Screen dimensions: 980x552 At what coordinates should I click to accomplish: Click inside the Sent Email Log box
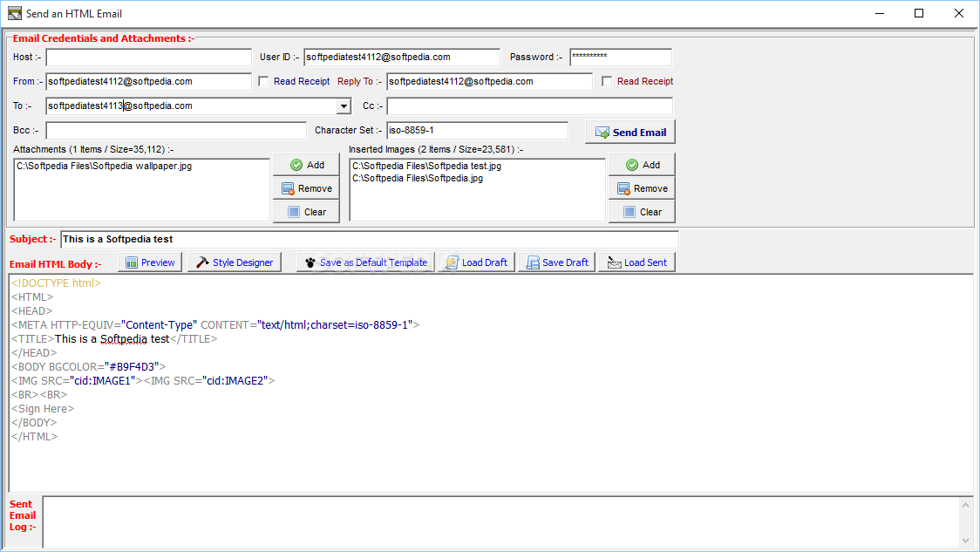coord(500,522)
